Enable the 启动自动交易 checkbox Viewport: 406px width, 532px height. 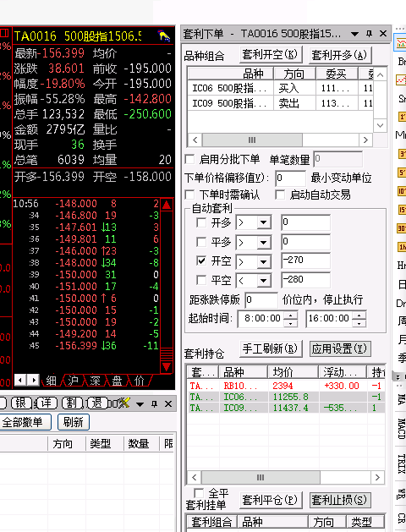(280, 195)
